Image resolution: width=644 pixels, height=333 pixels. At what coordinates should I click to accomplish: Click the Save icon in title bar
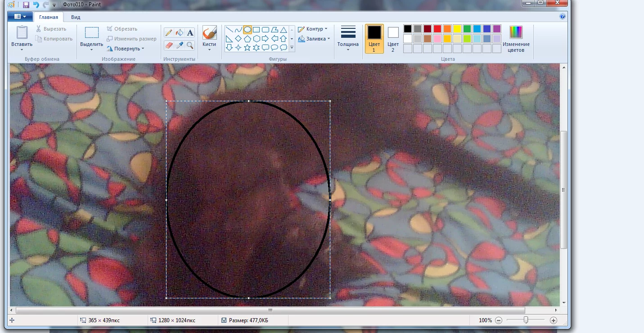point(26,4)
